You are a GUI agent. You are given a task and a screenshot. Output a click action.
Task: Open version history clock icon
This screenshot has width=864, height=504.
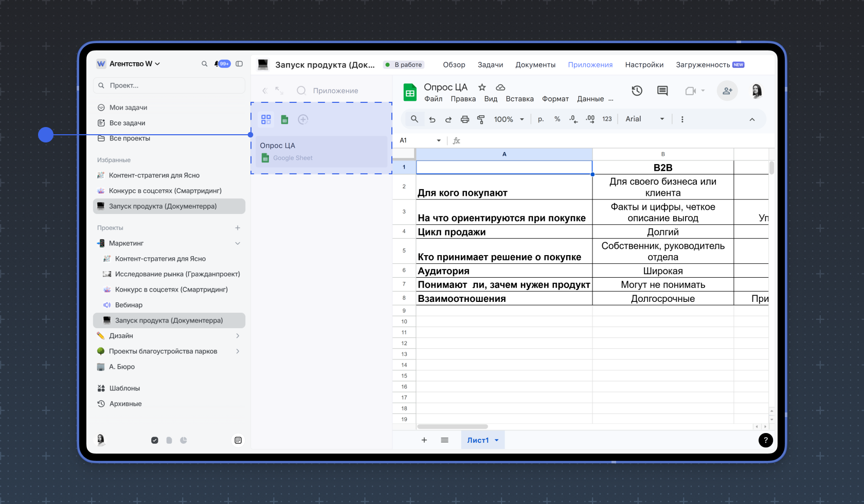tap(637, 91)
